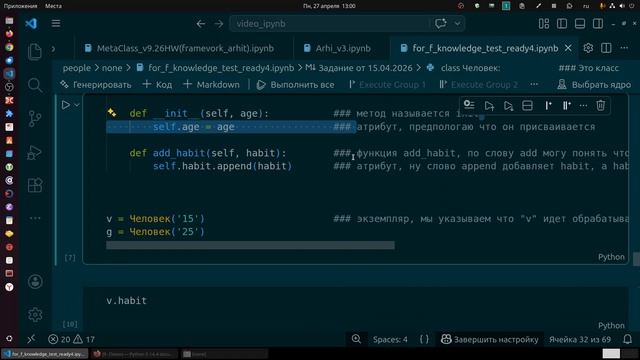
Task: Click the people breadcrumb
Action: [77, 68]
